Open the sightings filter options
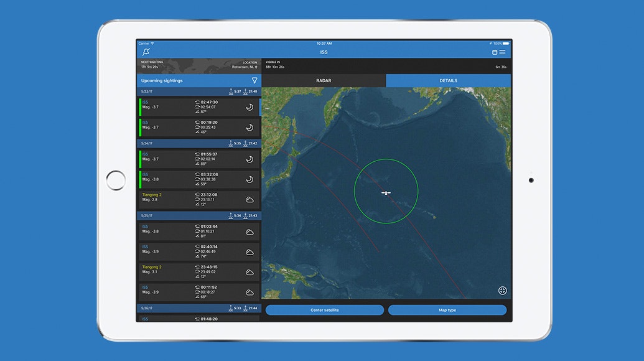This screenshot has height=361, width=644. pyautogui.click(x=254, y=80)
